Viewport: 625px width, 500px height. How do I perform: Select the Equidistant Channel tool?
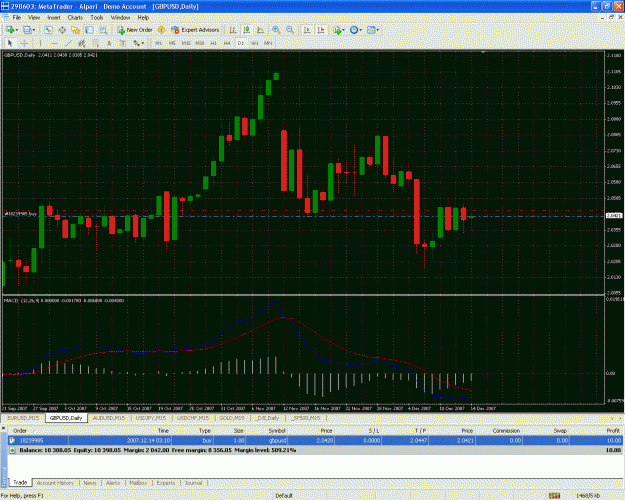pyautogui.click(x=82, y=43)
